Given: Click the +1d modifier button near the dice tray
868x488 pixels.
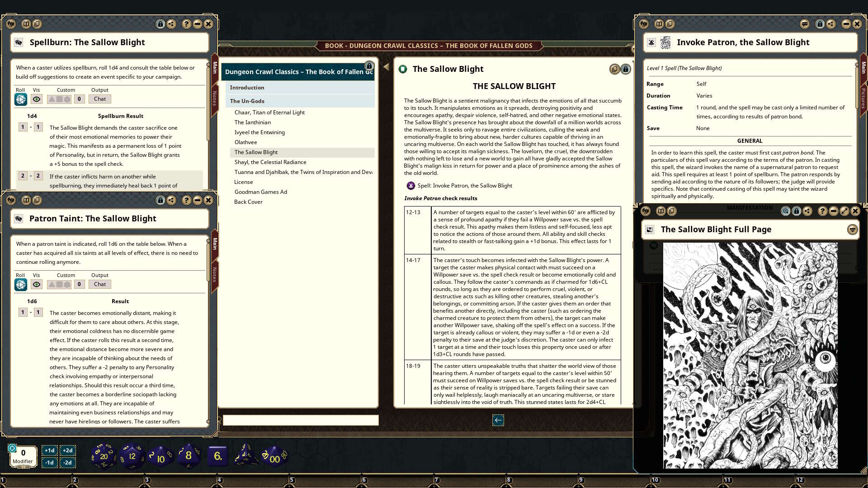Looking at the screenshot, I should pos(49,450).
